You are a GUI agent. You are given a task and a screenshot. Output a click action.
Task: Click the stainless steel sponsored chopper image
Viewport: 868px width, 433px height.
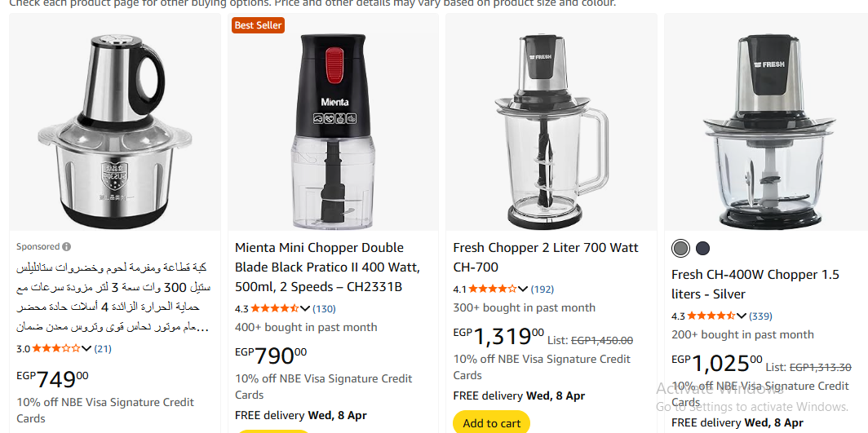click(x=115, y=122)
